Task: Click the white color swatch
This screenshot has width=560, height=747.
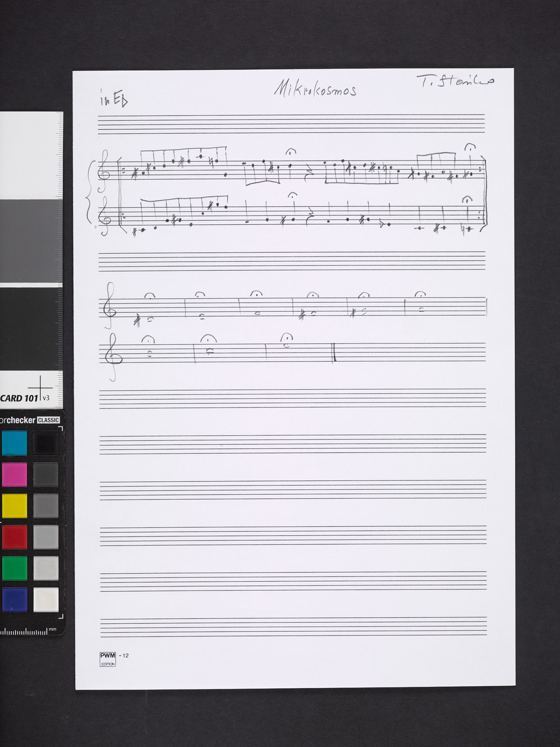Action: click(x=45, y=599)
